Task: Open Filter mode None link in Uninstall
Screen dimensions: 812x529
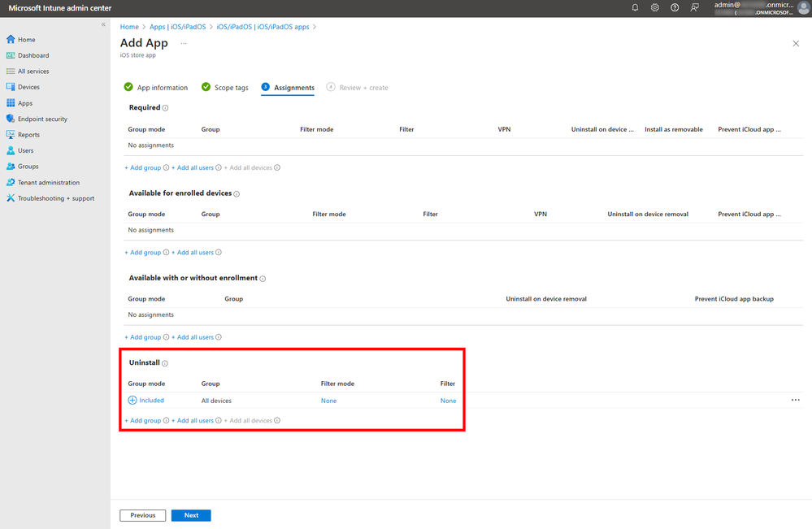Action: click(x=329, y=401)
